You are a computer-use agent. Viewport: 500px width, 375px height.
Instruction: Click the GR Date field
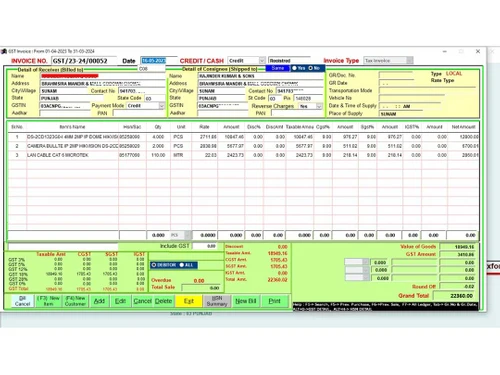click(x=396, y=83)
